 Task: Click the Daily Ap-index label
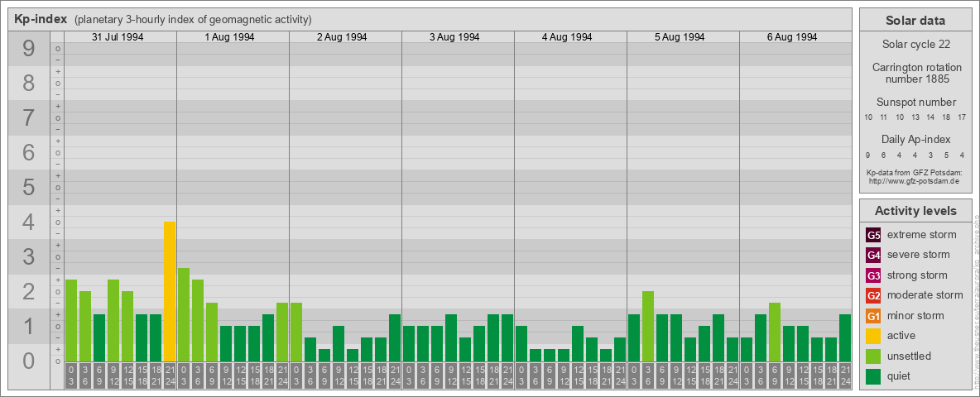pos(915,139)
